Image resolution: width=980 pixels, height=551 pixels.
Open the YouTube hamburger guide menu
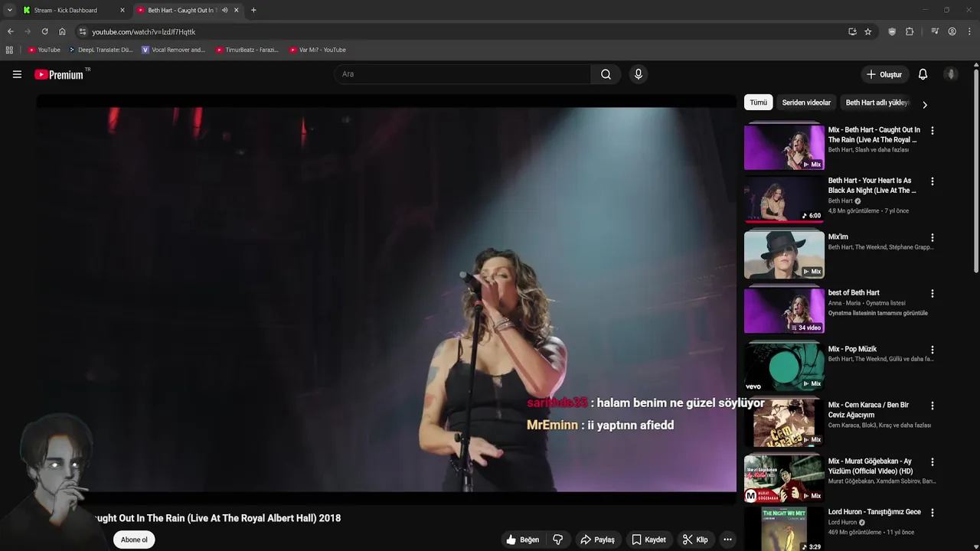pos(17,74)
